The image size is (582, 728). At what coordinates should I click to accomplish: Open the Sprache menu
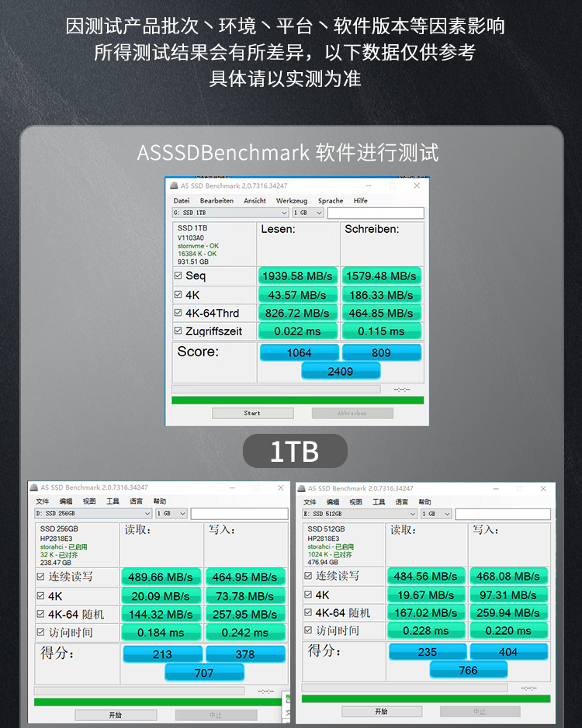point(331,200)
